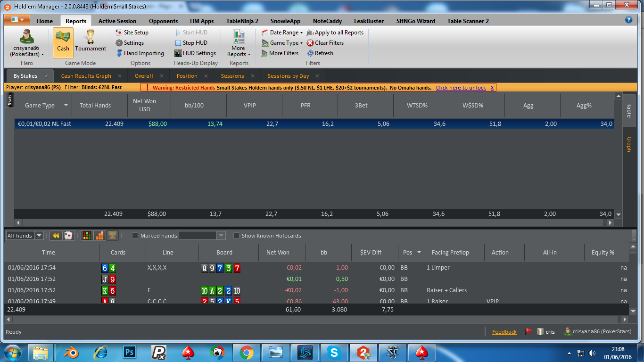Open Marked hands combo box

(202, 236)
